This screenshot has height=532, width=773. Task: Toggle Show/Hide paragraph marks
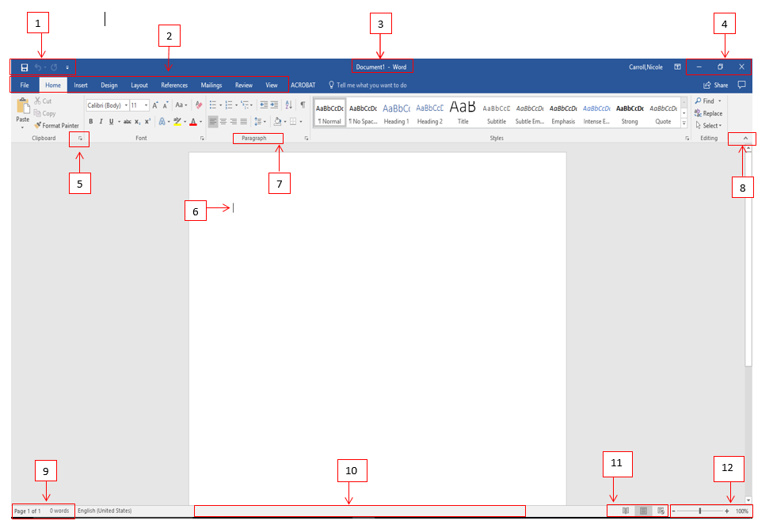point(303,104)
